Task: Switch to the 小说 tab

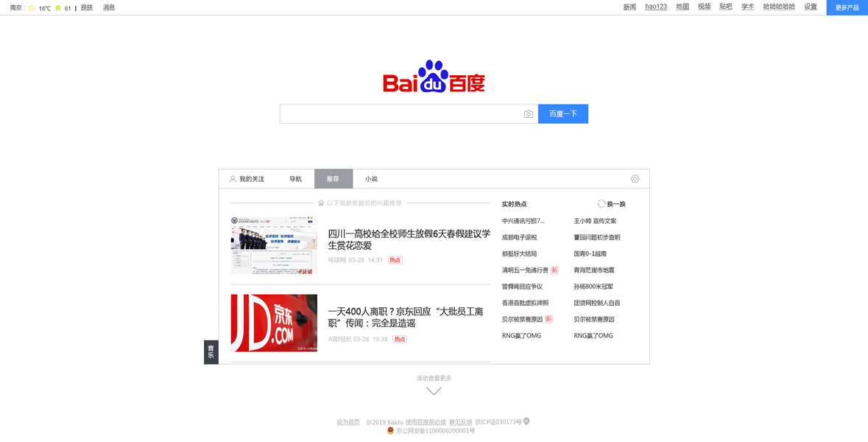Action: click(372, 179)
